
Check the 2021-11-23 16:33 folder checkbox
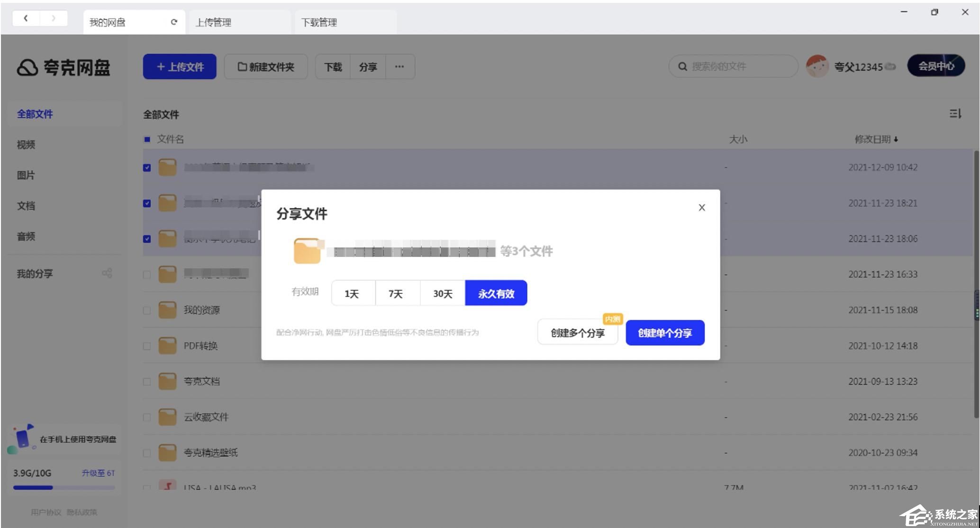tap(147, 274)
